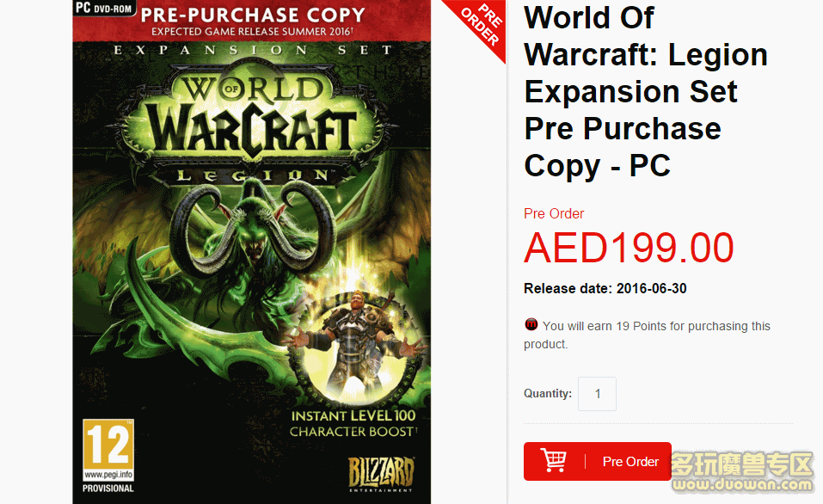Screen dimensions: 823x504
Task: Click the wow.duowan.com watermark logo
Action: click(742, 472)
